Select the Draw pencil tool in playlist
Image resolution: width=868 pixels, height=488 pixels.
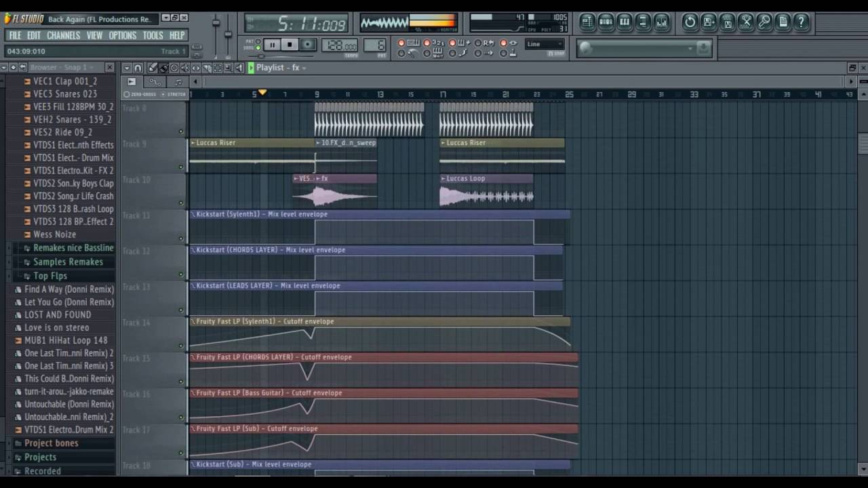coord(151,68)
